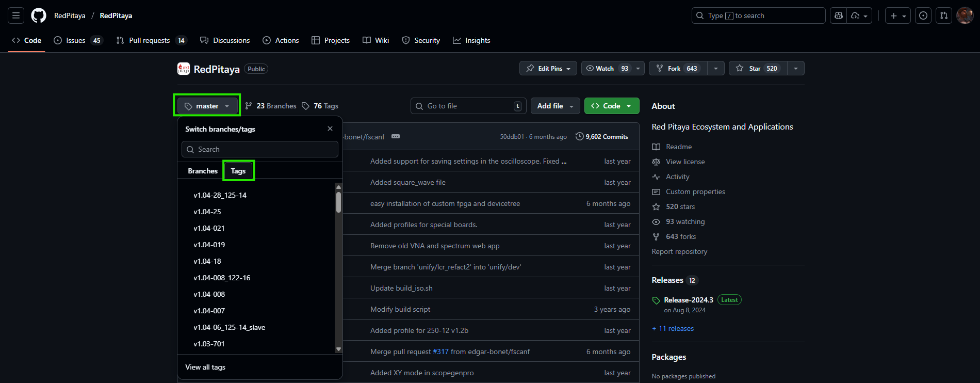Click Report repository link
980x383 pixels.
679,251
